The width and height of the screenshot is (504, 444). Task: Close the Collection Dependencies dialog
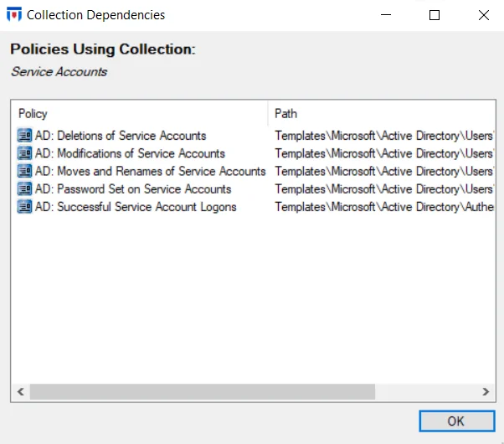point(483,15)
